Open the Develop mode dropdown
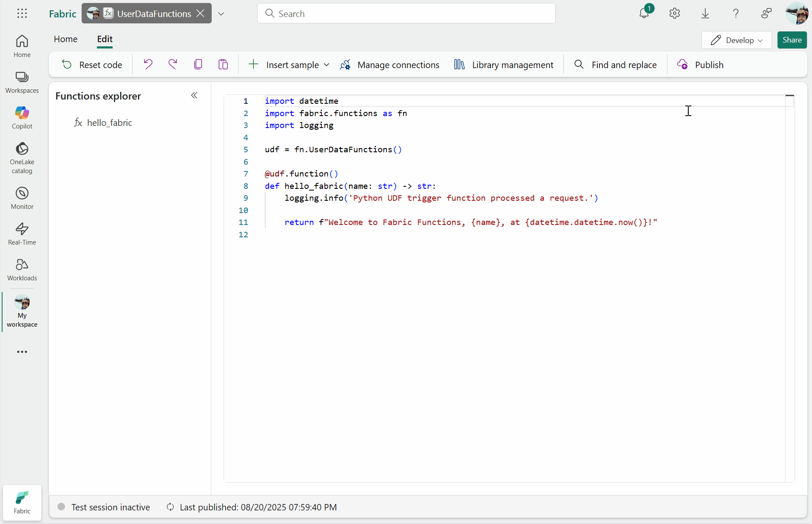 click(736, 40)
